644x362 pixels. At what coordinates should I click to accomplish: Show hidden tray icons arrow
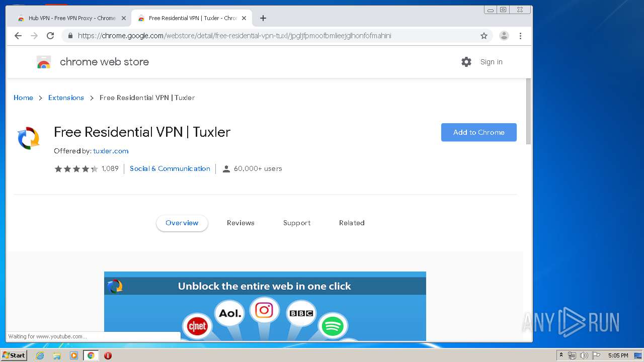(561, 355)
